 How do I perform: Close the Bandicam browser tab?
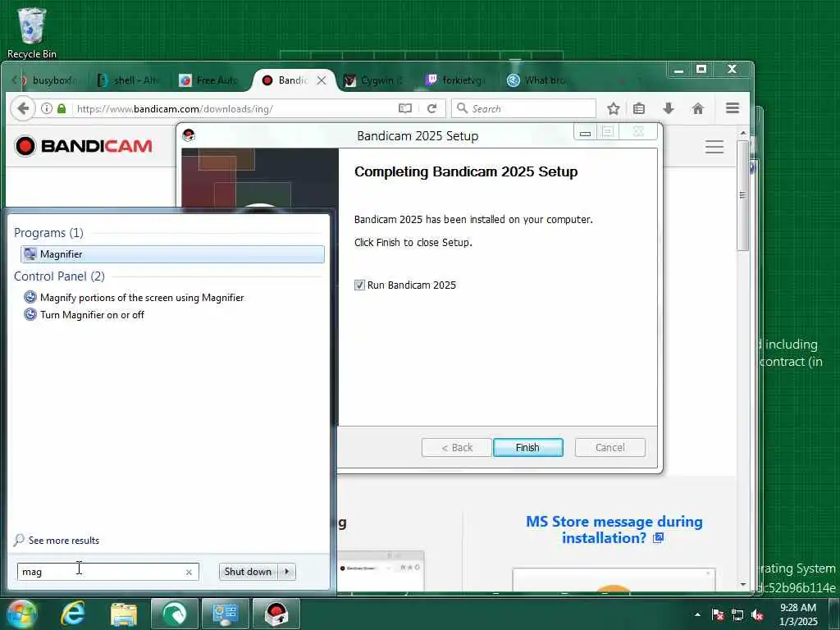[x=322, y=80]
